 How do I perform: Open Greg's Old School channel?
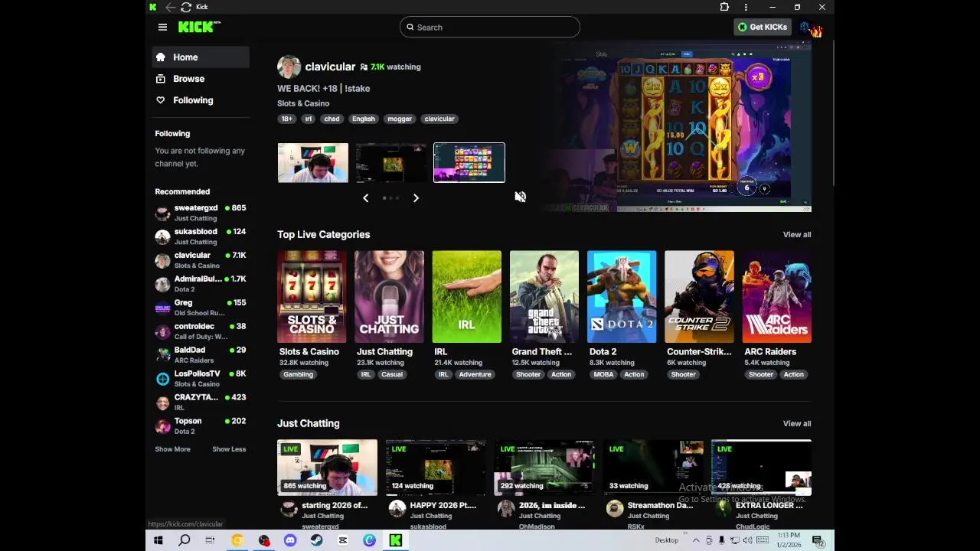tap(201, 308)
